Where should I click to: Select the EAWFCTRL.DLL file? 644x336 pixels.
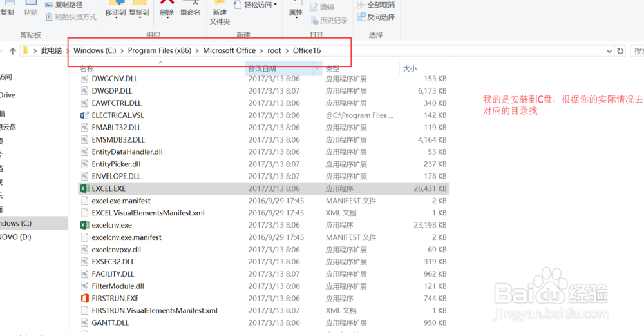pyautogui.click(x=116, y=103)
